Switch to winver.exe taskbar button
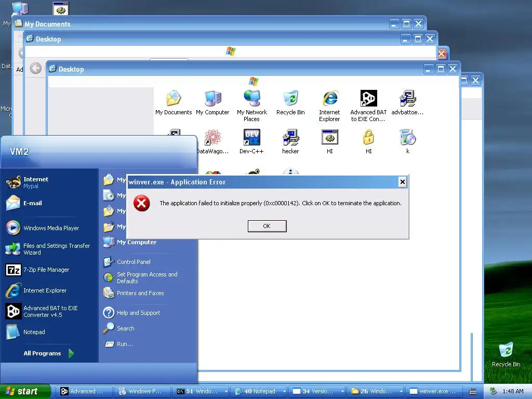 (x=434, y=391)
